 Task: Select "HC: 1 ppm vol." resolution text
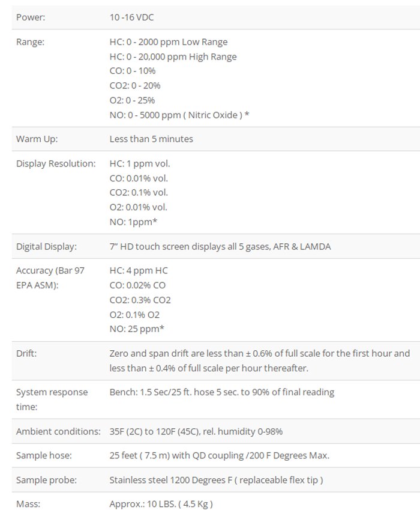click(140, 163)
